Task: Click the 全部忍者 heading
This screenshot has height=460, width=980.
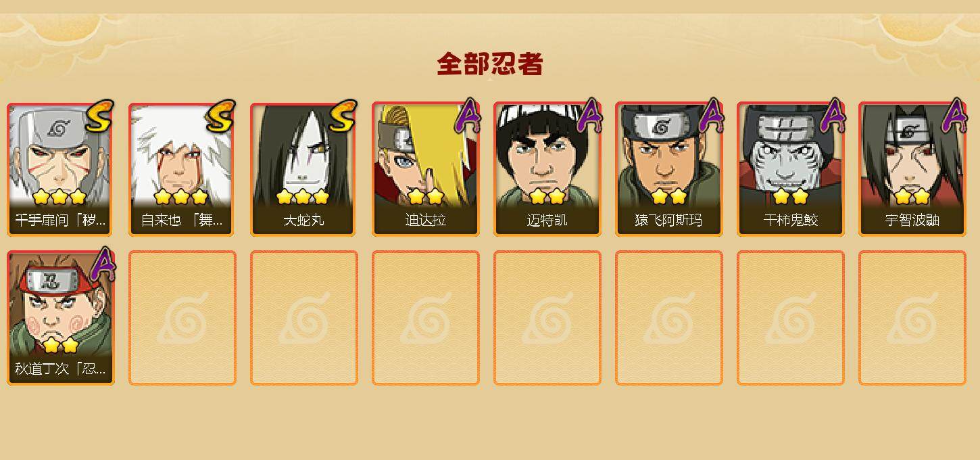Action: pyautogui.click(x=490, y=64)
